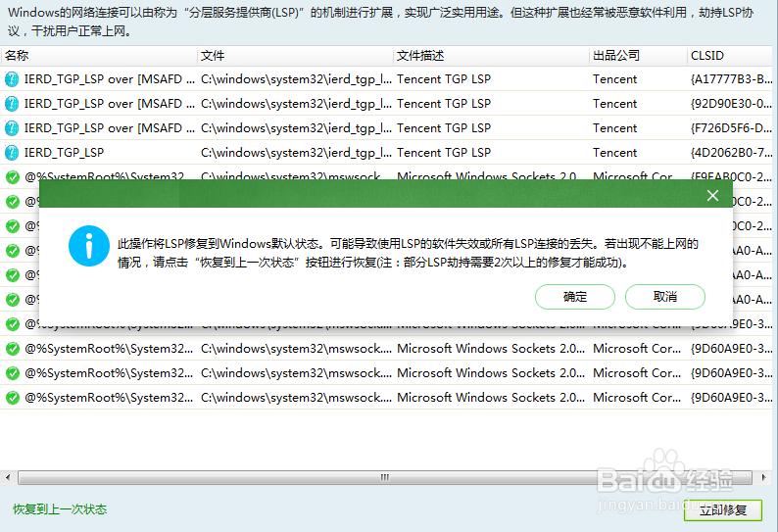The image size is (778, 532).
Task: Click the question icon beside plain IERD_TGP_LSP entry
Action: point(12,153)
